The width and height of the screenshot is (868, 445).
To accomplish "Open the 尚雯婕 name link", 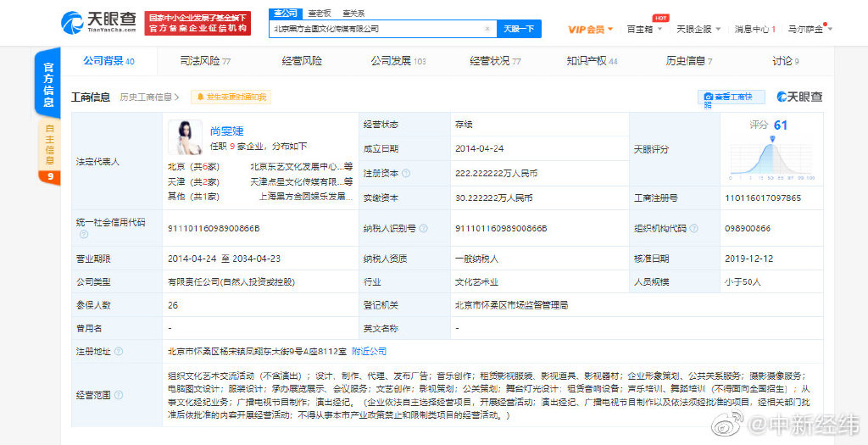I will (x=227, y=131).
